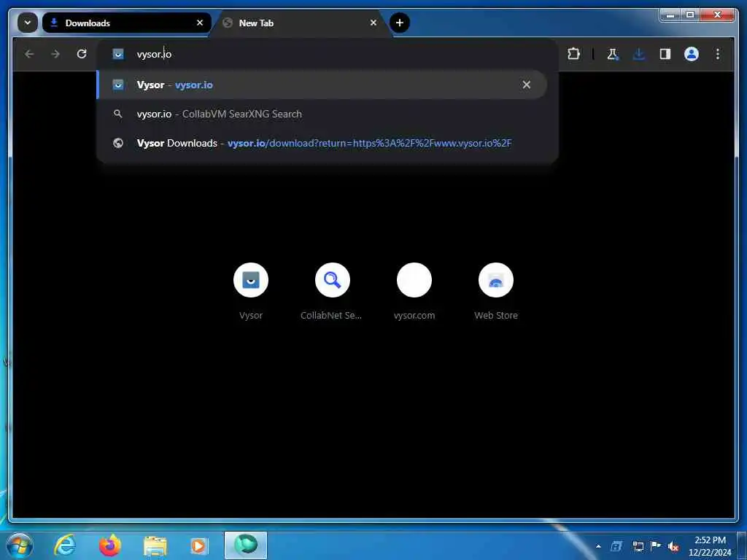Launch Internet Explorer from taskbar
This screenshot has height=560, width=747.
(65, 545)
